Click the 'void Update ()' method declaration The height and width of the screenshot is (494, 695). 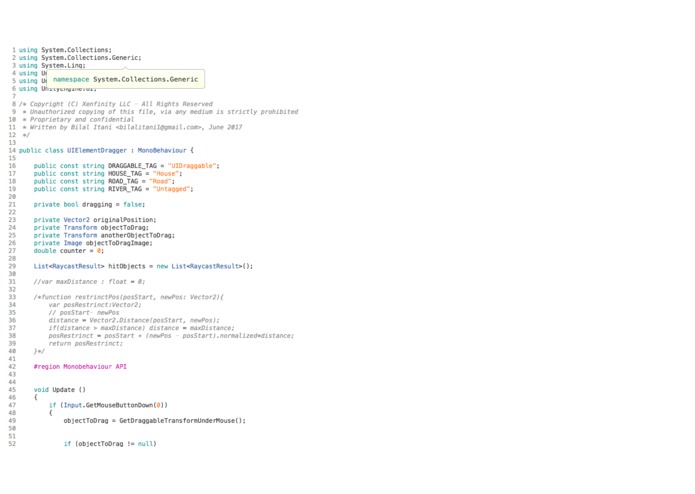[x=59, y=390]
